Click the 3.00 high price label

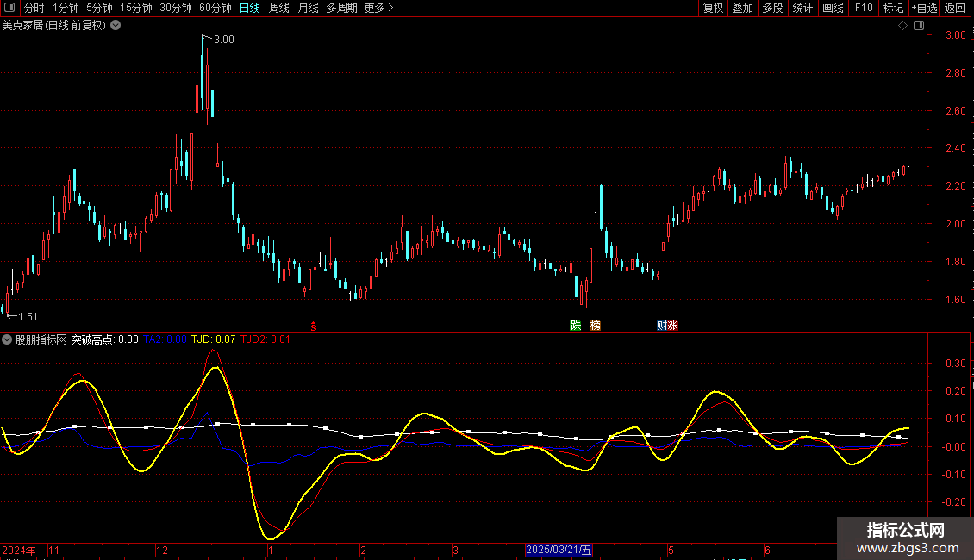[x=223, y=40]
